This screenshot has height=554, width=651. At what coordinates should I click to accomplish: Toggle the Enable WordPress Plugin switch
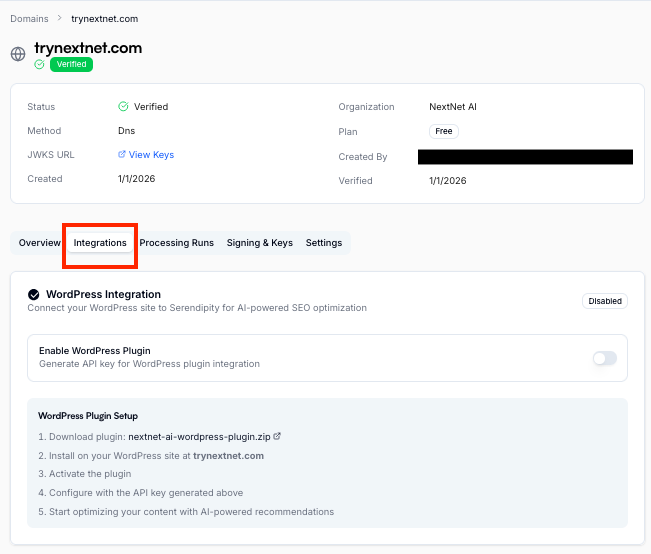604,358
